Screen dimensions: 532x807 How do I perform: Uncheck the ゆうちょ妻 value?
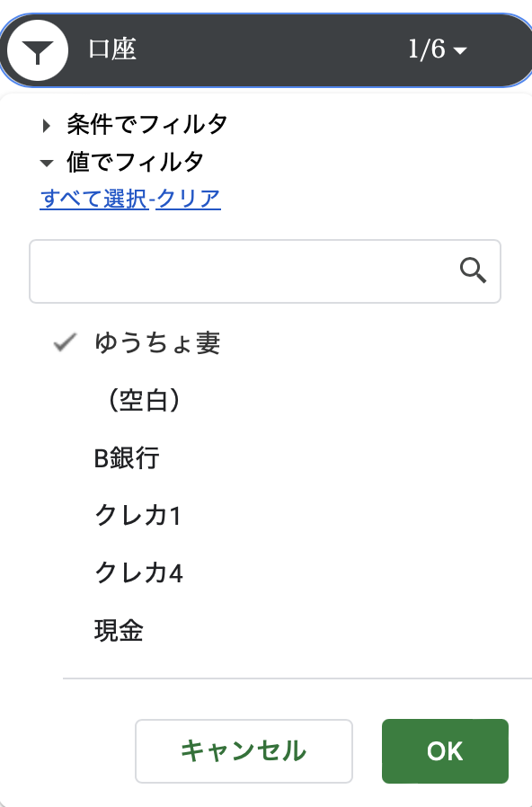157,342
